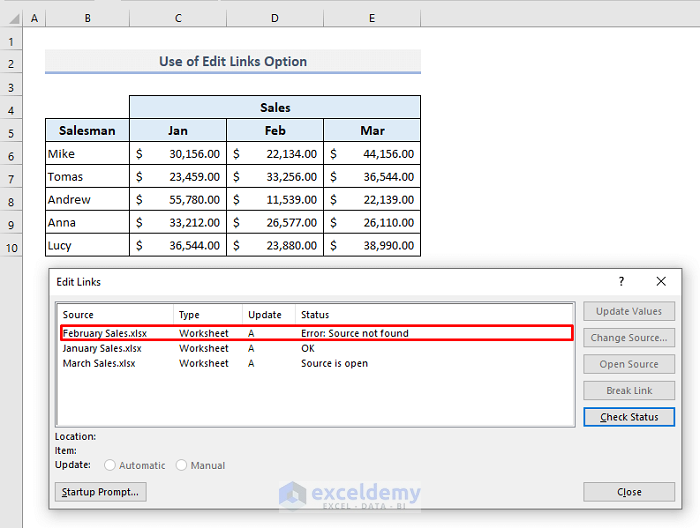Click Mike's Mar sales 44,156.00

(x=372, y=154)
